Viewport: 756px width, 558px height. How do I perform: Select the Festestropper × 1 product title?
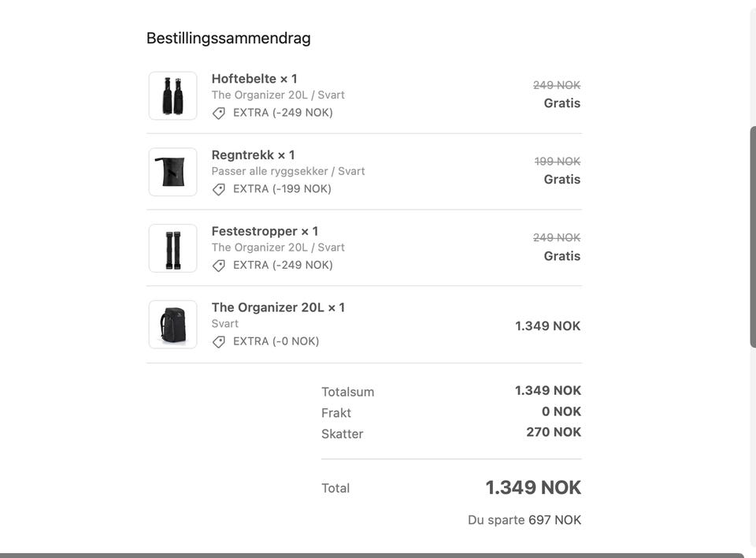point(265,231)
